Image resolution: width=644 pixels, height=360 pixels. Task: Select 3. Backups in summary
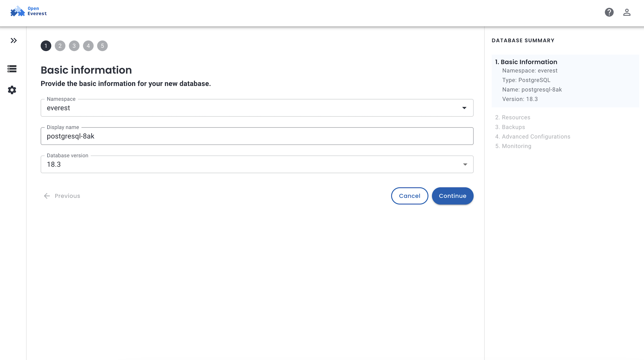click(x=510, y=127)
